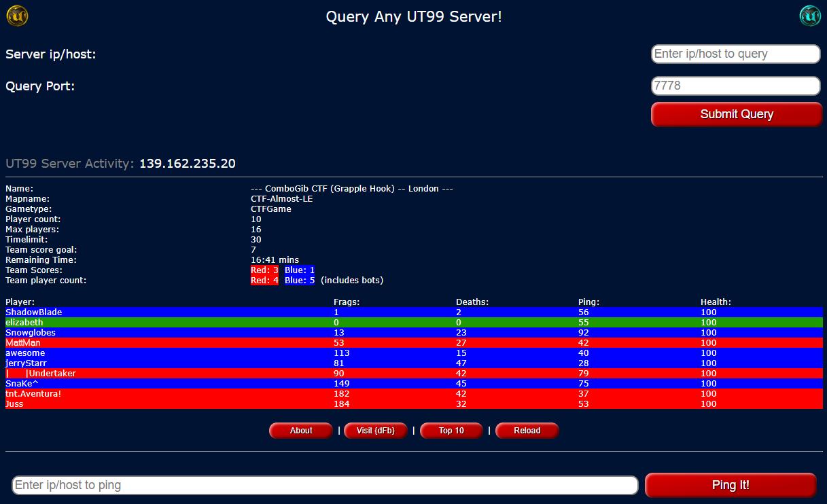
Task: Click awesome's frag count 113
Action: pos(342,353)
